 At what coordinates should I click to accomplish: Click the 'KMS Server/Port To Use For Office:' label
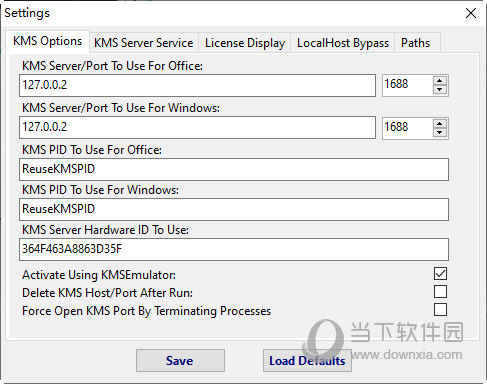(112, 66)
